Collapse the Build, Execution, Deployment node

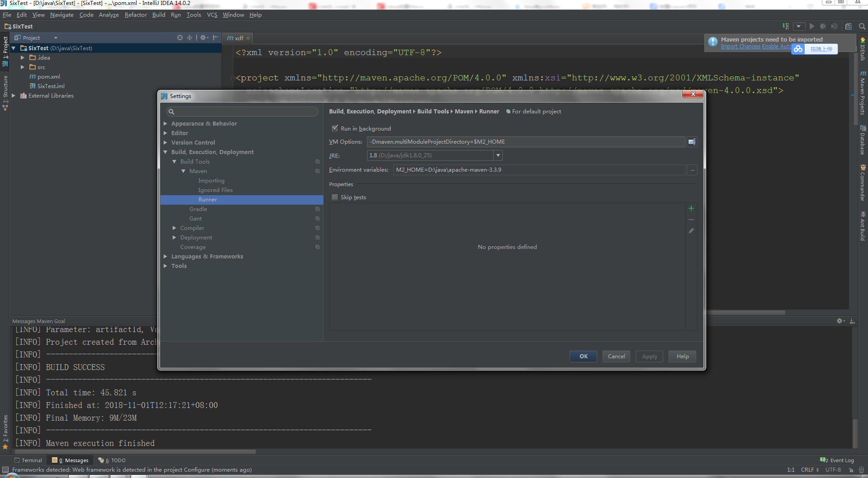[x=165, y=152]
